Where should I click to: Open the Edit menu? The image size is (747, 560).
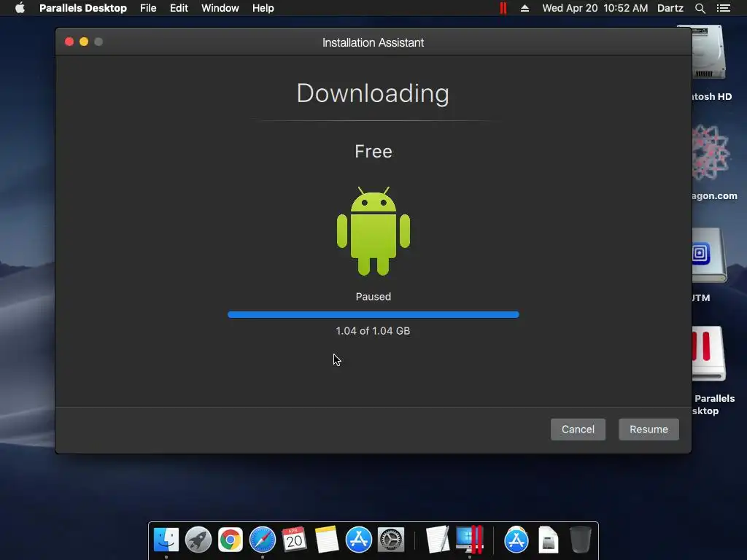(x=179, y=8)
